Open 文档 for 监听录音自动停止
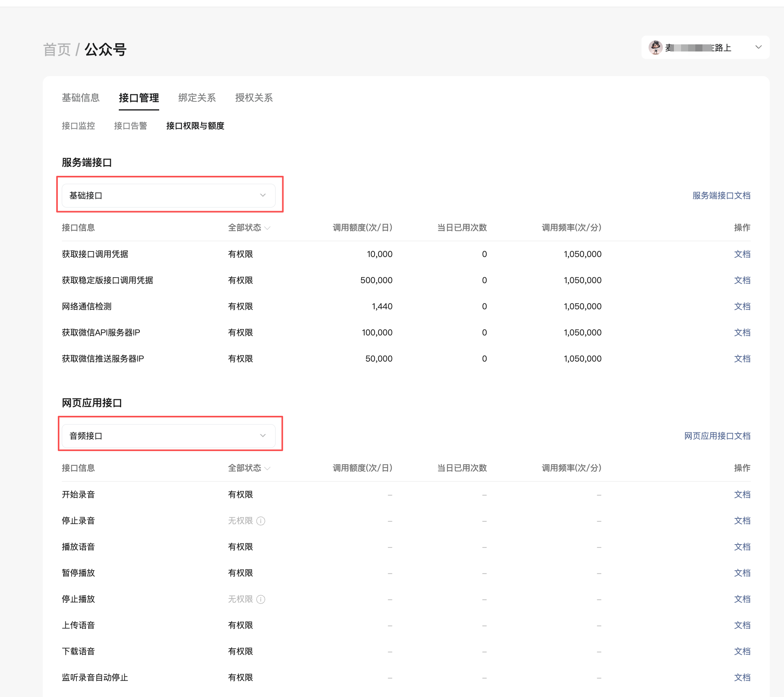 coord(742,678)
